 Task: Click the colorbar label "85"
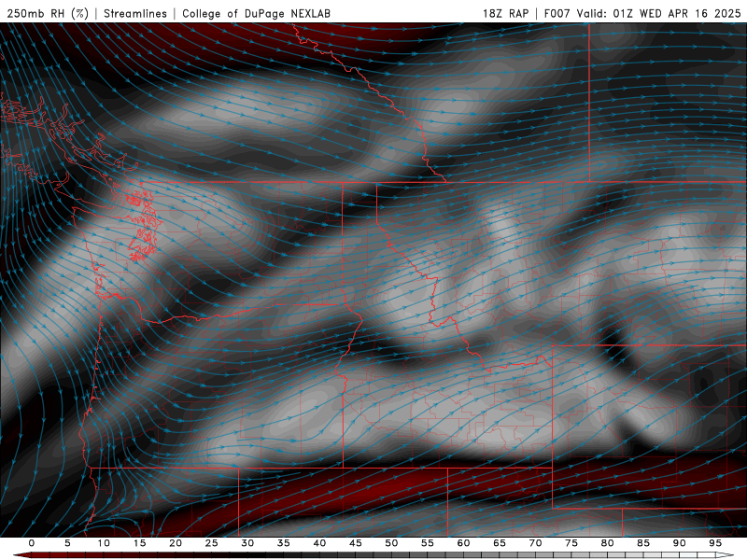643,543
